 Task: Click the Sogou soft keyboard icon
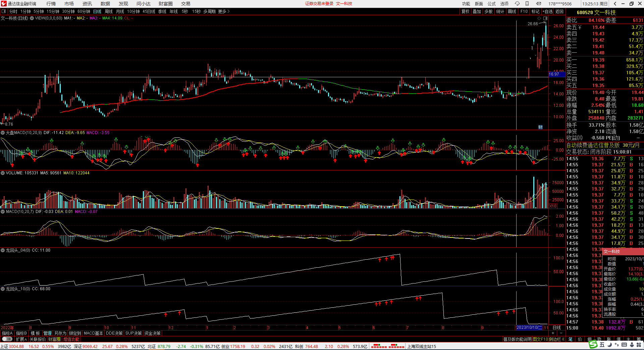[x=624, y=345]
